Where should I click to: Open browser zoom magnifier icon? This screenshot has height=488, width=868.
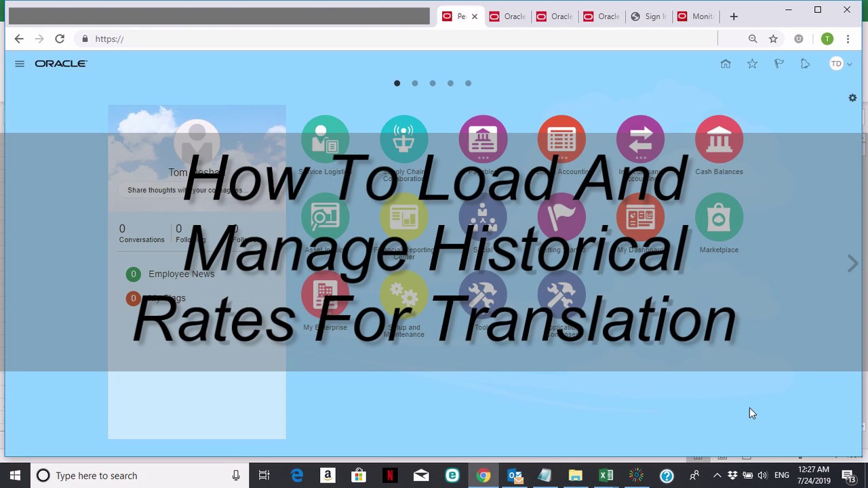[x=753, y=39]
